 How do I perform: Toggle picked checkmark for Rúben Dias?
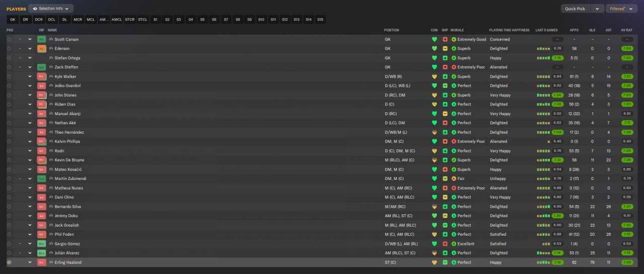[x=9, y=104]
